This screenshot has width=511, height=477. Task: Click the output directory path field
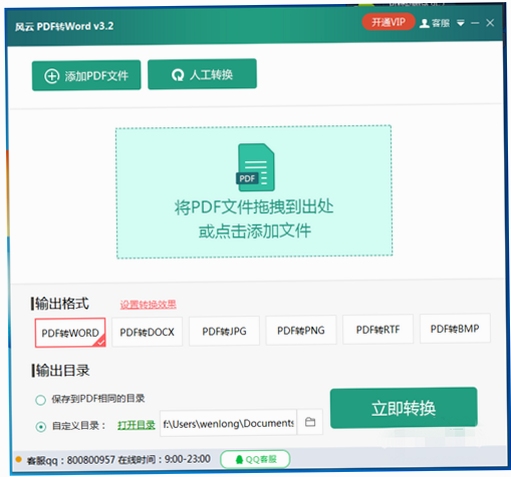[228, 423]
